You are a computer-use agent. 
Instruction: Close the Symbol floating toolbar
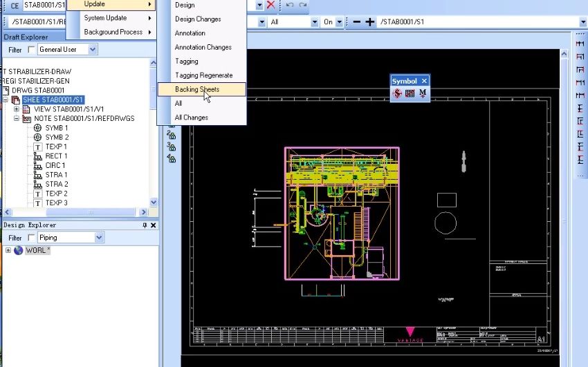pos(424,81)
